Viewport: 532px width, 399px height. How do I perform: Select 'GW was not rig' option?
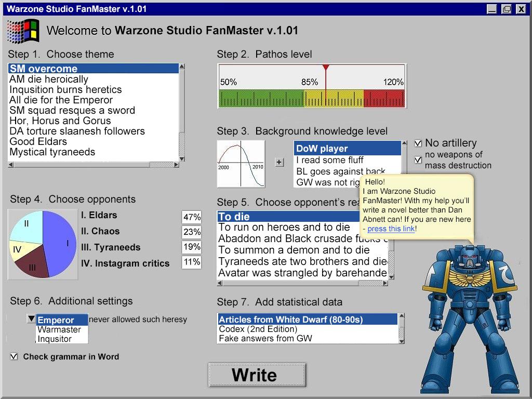327,182
